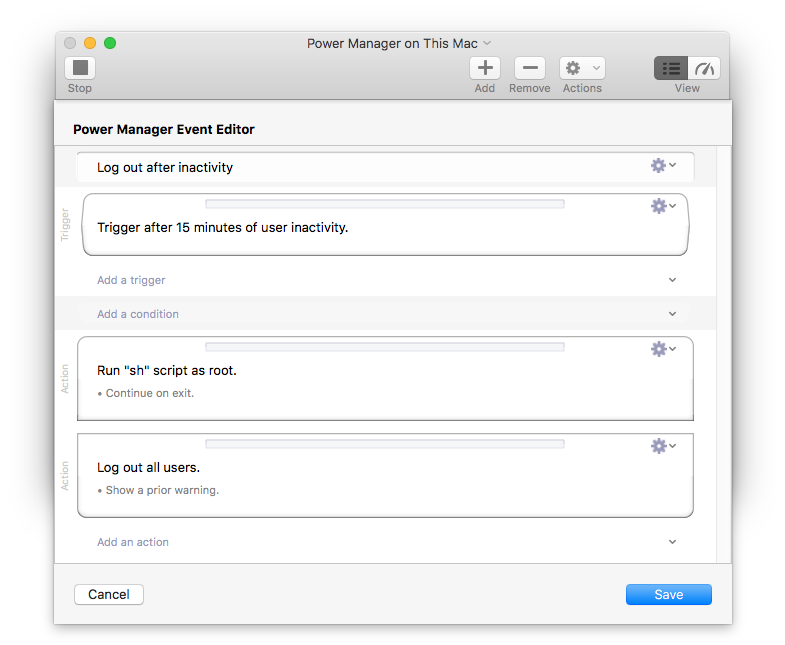Expand the Add an action chevron
The image size is (785, 645).
(672, 542)
